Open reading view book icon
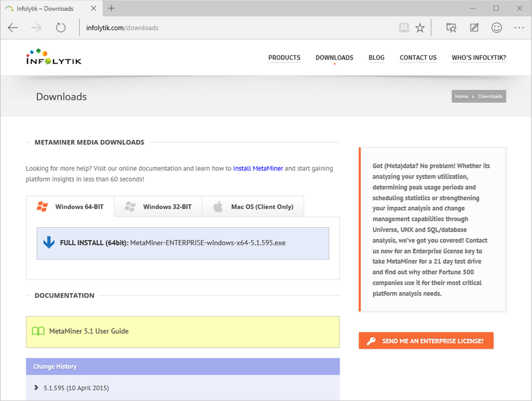 point(404,28)
